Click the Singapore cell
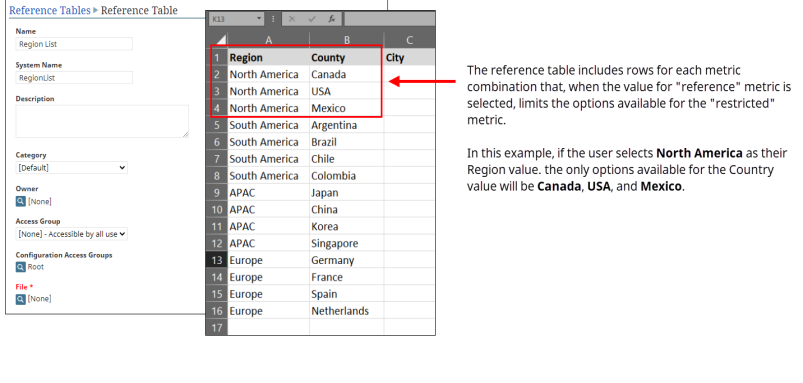 [x=347, y=243]
